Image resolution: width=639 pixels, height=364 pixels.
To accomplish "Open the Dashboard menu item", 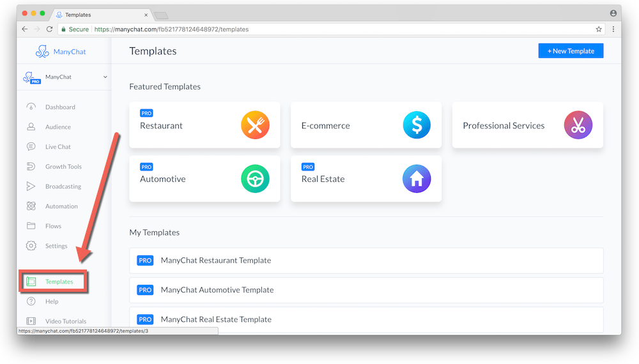I will [x=60, y=107].
